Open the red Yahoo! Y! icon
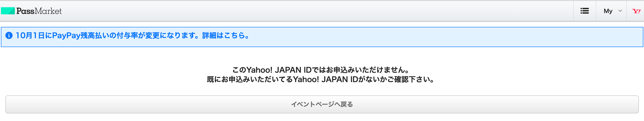The width and height of the screenshot is (644, 121). pyautogui.click(x=636, y=11)
